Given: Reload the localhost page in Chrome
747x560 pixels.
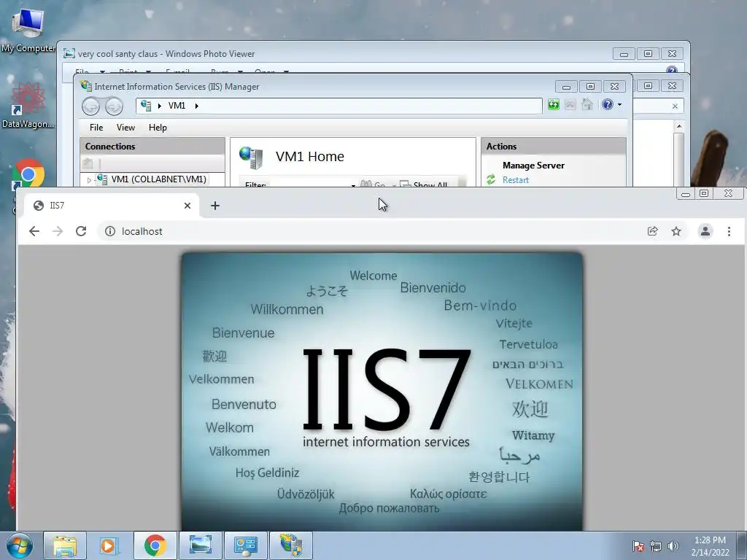Looking at the screenshot, I should click(81, 231).
